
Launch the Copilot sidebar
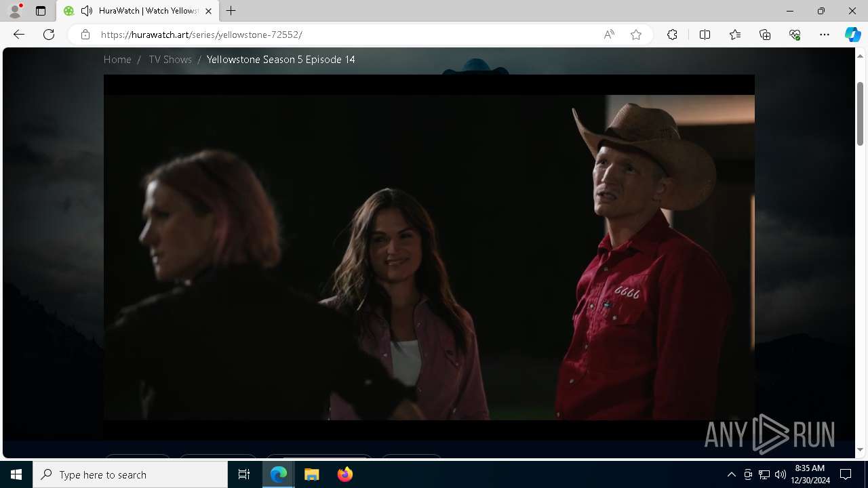853,35
